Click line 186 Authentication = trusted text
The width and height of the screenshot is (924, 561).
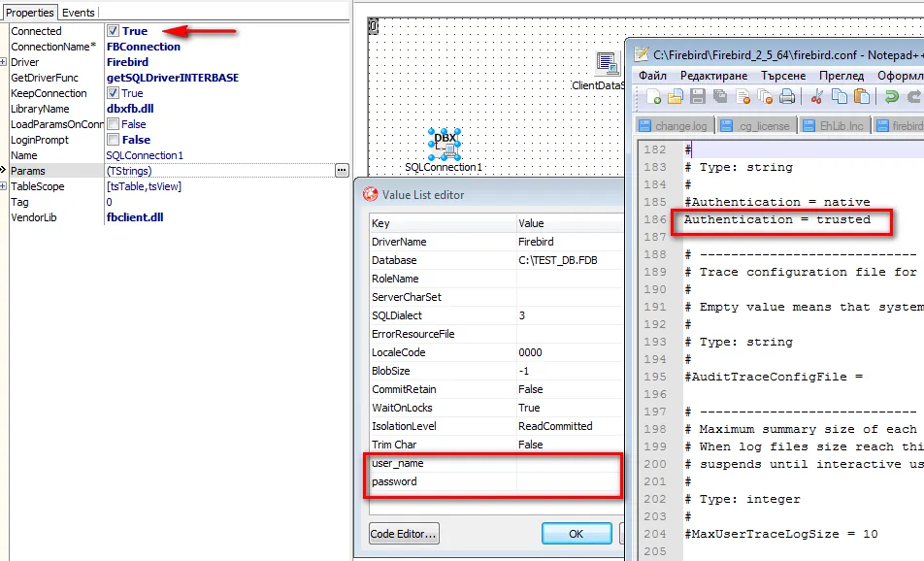click(x=776, y=219)
